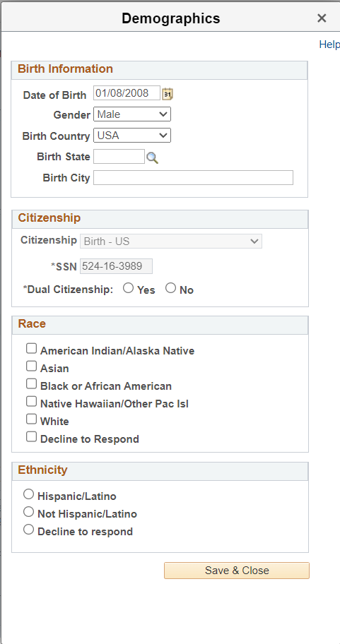Open the Help link
The image size is (340, 644).
pos(329,44)
